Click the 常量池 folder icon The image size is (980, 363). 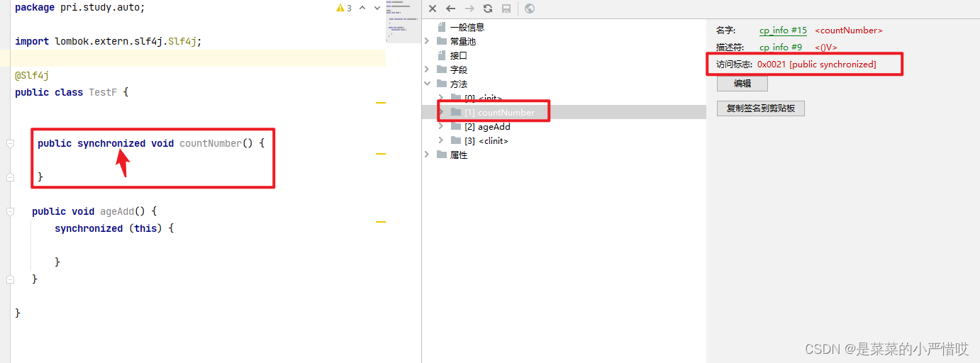pos(442,41)
